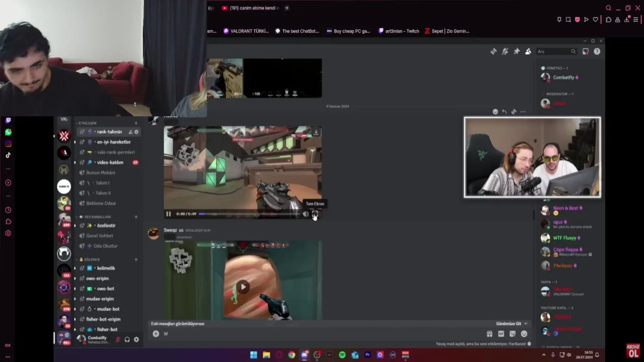Open the browser sidebar player icon
This screenshot has width=644, height=362.
pyautogui.click(x=8, y=183)
